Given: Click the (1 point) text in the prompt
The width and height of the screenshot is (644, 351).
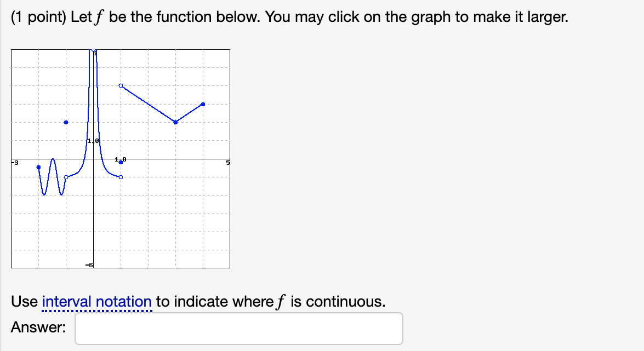Looking at the screenshot, I should point(38,17).
